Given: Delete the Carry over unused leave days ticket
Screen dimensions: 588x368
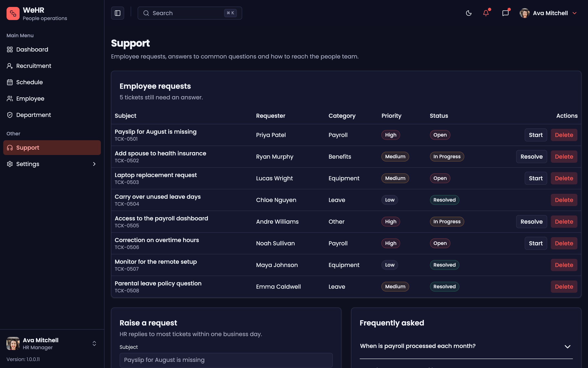Looking at the screenshot, I should point(564,200).
